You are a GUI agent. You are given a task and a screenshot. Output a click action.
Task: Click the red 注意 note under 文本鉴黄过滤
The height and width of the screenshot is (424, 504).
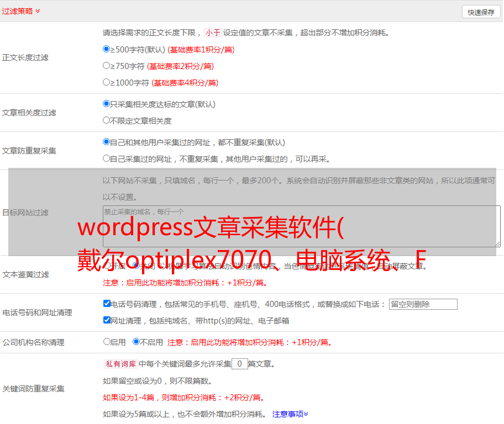pyautogui.click(x=186, y=283)
